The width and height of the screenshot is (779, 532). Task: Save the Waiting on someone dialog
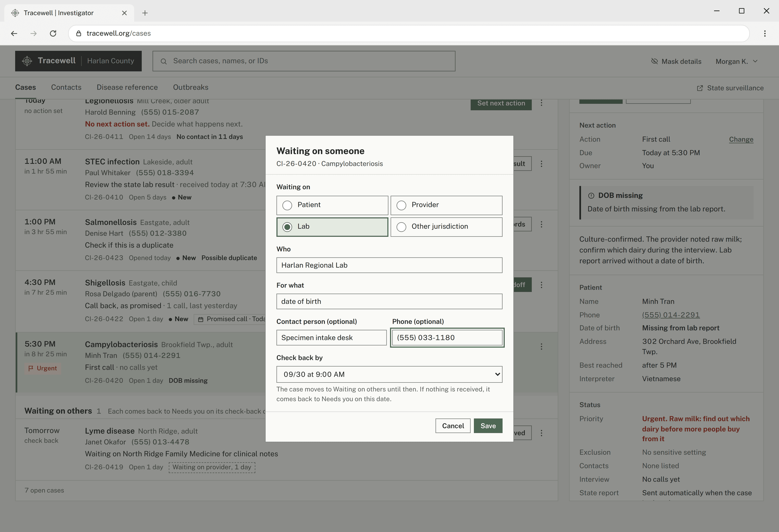(488, 426)
